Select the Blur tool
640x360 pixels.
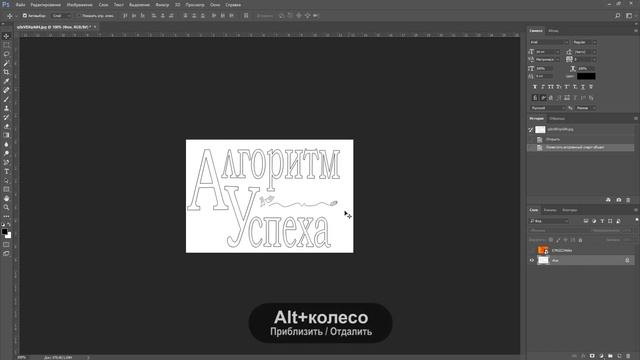tap(6, 144)
